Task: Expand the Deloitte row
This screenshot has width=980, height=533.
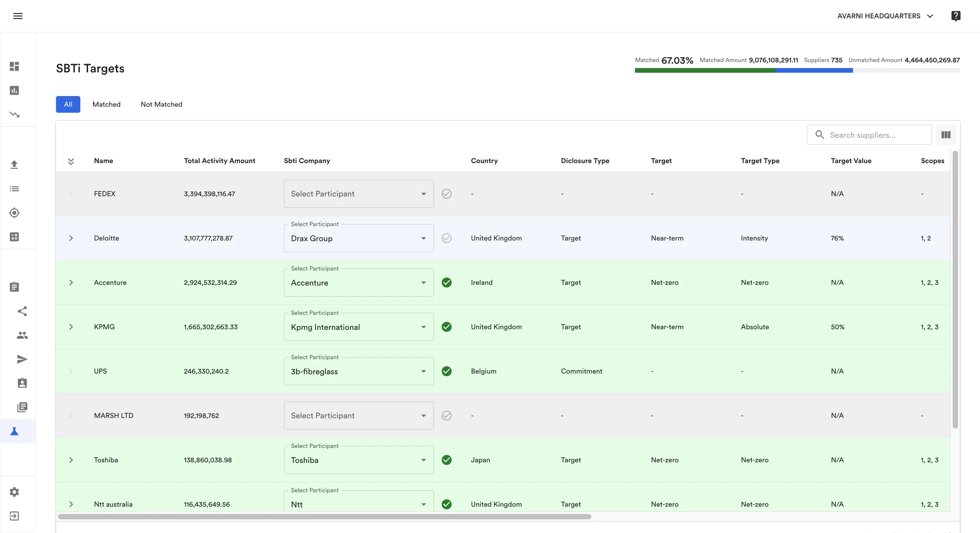Action: [x=71, y=238]
